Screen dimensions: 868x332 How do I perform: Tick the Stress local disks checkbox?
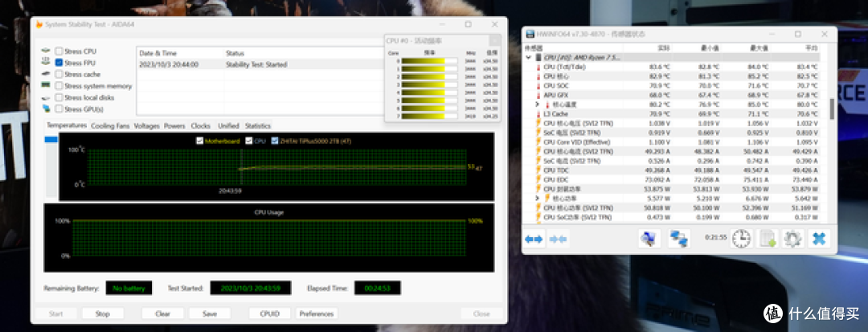tap(59, 97)
